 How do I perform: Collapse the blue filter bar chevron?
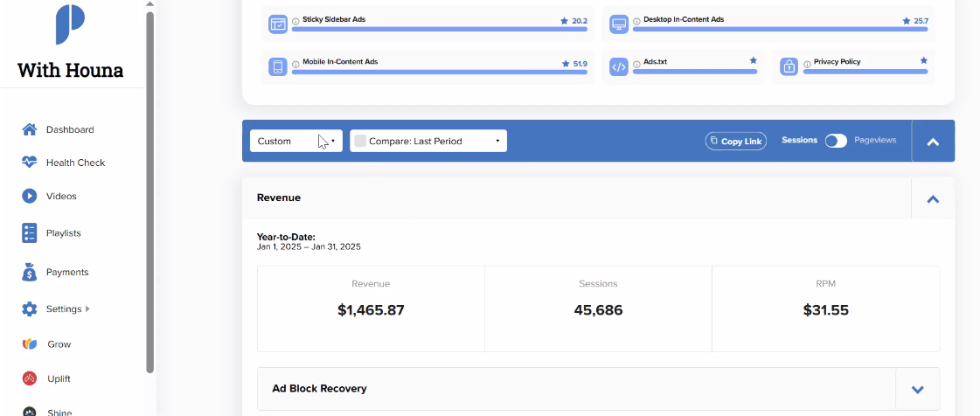tap(933, 142)
